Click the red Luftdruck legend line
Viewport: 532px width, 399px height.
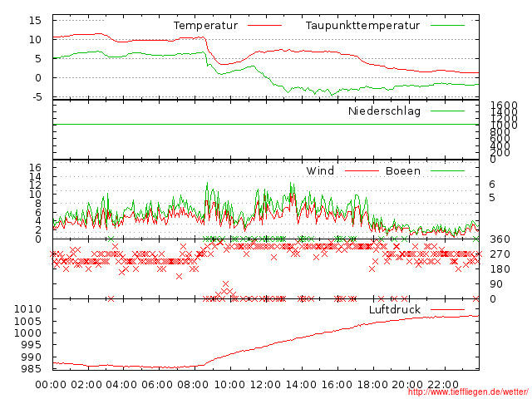(x=447, y=310)
